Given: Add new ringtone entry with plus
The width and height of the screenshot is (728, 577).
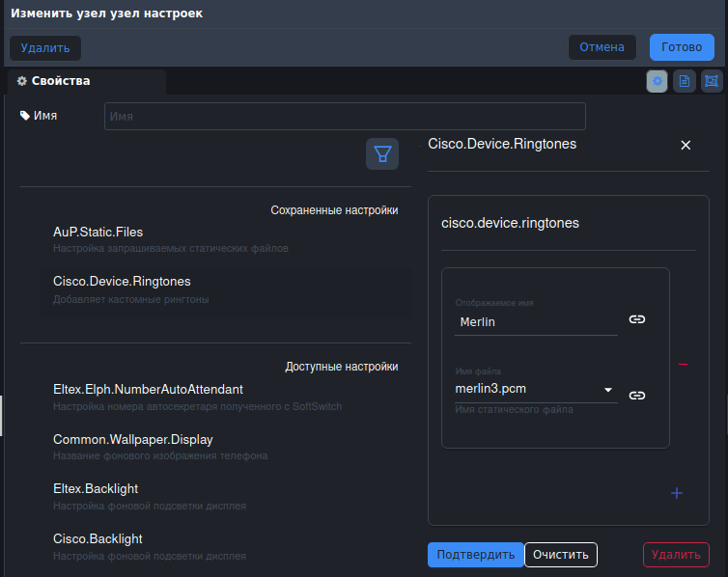Looking at the screenshot, I should pos(677,493).
